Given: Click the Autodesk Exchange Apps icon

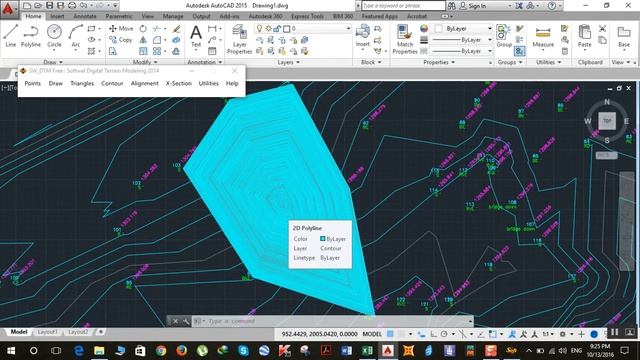Looking at the screenshot, I should [x=519, y=6].
